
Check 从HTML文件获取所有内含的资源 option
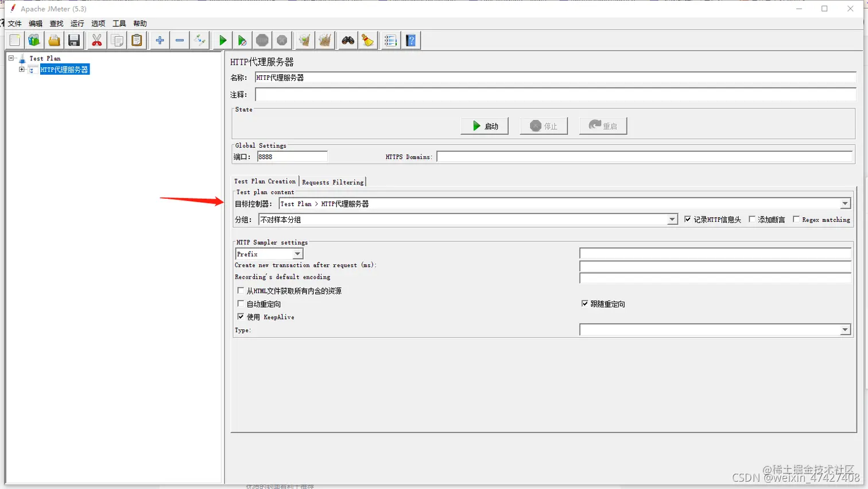click(x=241, y=291)
